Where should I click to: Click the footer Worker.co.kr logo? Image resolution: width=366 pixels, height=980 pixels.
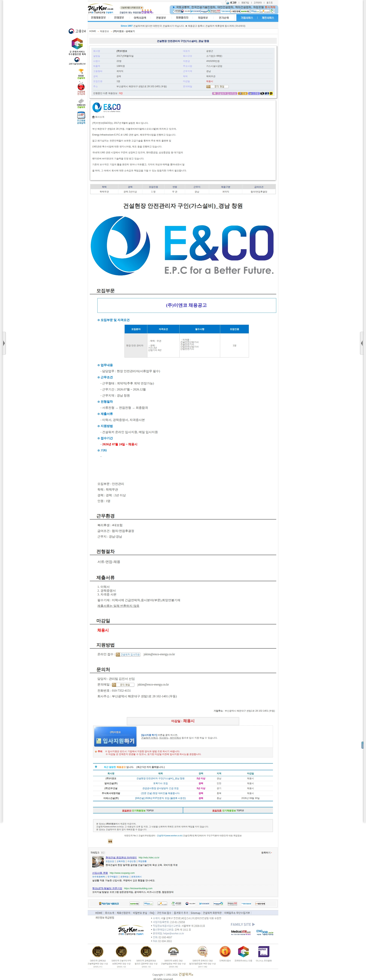(131, 929)
